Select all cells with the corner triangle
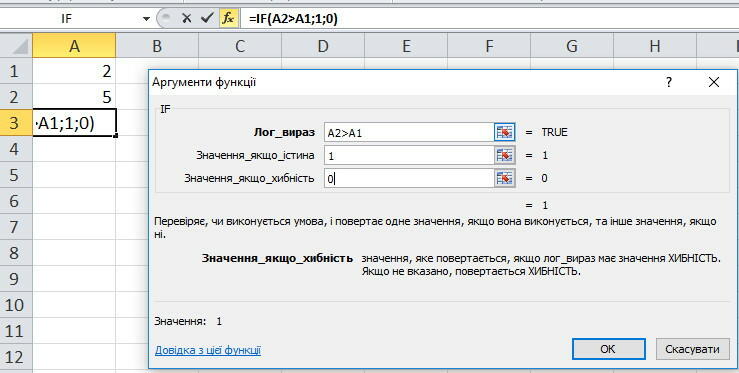Image resolution: width=739 pixels, height=373 pixels. (16, 46)
